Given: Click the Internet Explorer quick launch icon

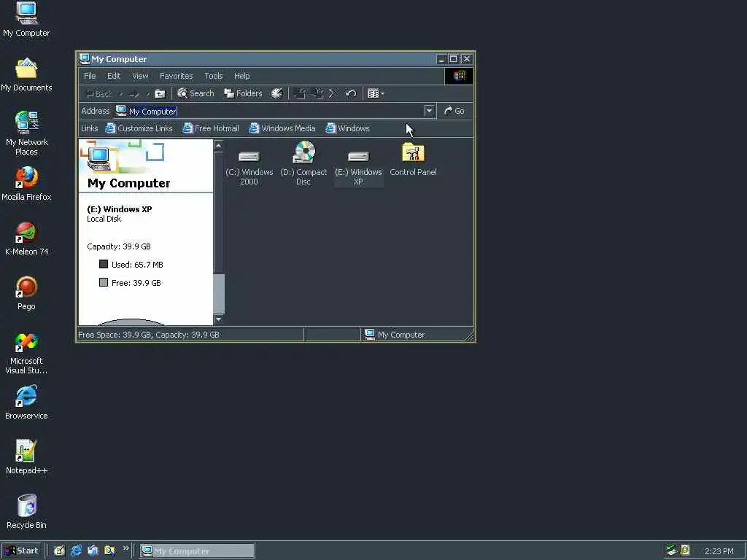Looking at the screenshot, I should click(76, 551).
